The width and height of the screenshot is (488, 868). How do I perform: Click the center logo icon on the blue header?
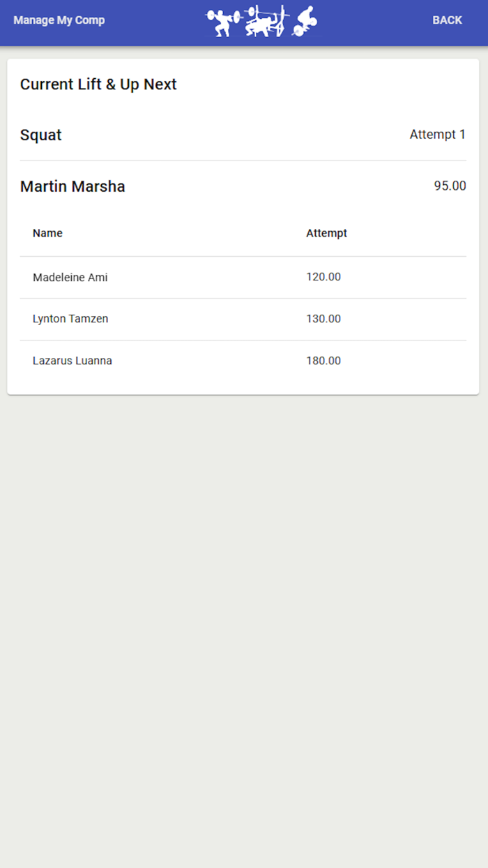pyautogui.click(x=261, y=21)
